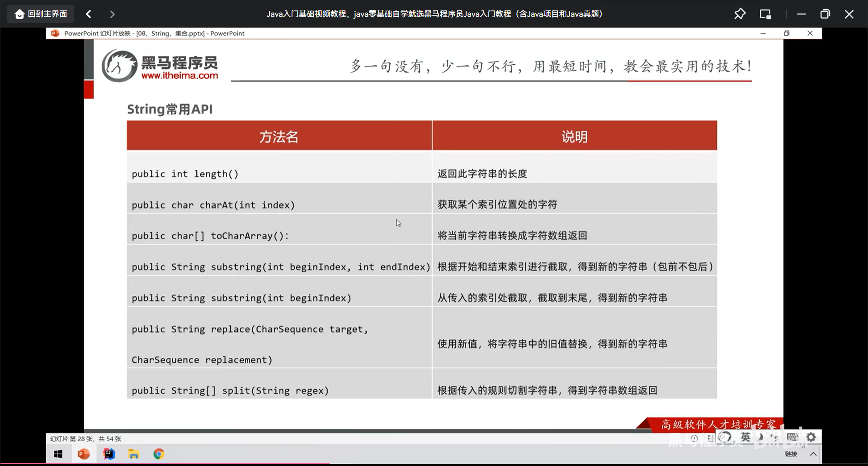This screenshot has height=466, width=868.
Task: Click the 说明 column header
Action: point(575,136)
